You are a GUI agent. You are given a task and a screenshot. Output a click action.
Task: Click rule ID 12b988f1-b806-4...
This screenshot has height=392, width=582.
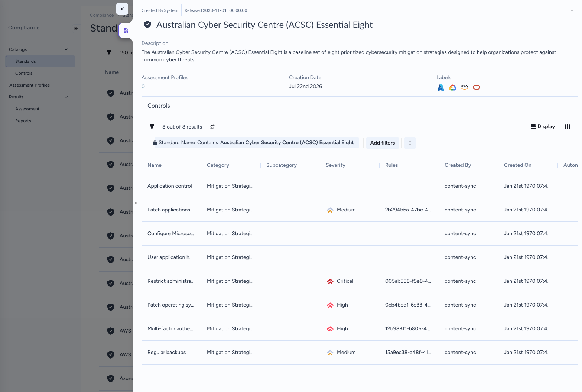[x=407, y=329]
